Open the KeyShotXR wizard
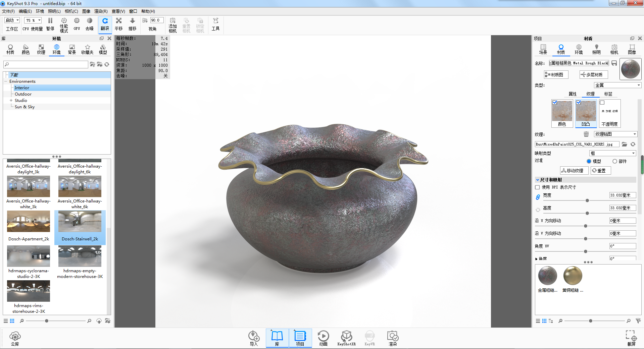The image size is (644, 349). 347,338
